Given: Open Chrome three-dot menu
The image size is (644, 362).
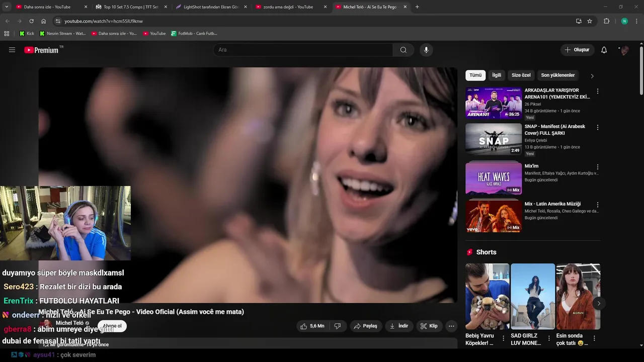Looking at the screenshot, I should pyautogui.click(x=636, y=21).
